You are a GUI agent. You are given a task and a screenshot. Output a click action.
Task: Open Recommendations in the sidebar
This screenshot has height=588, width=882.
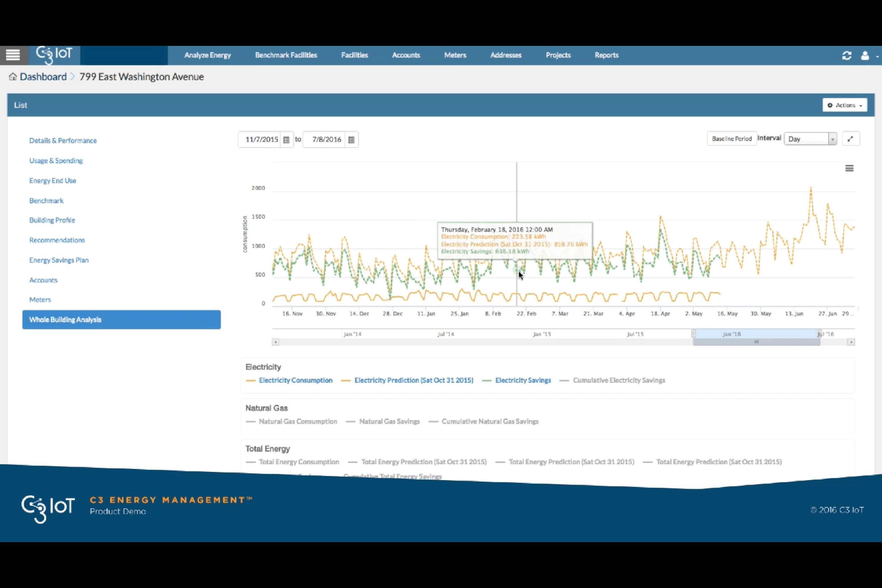pos(57,240)
